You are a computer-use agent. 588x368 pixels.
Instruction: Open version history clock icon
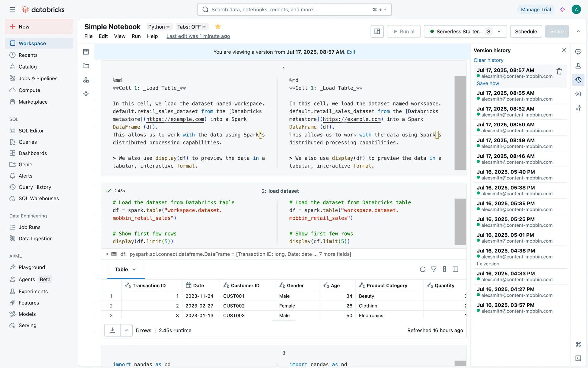point(578,80)
